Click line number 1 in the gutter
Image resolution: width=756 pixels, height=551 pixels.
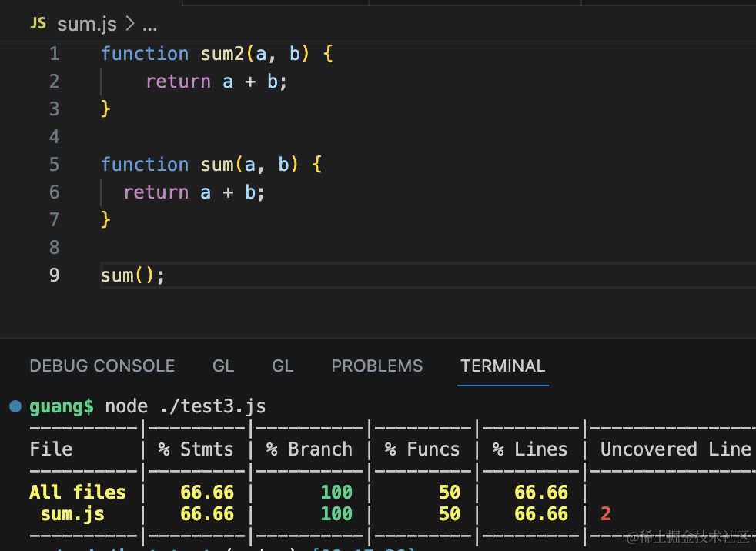point(54,54)
